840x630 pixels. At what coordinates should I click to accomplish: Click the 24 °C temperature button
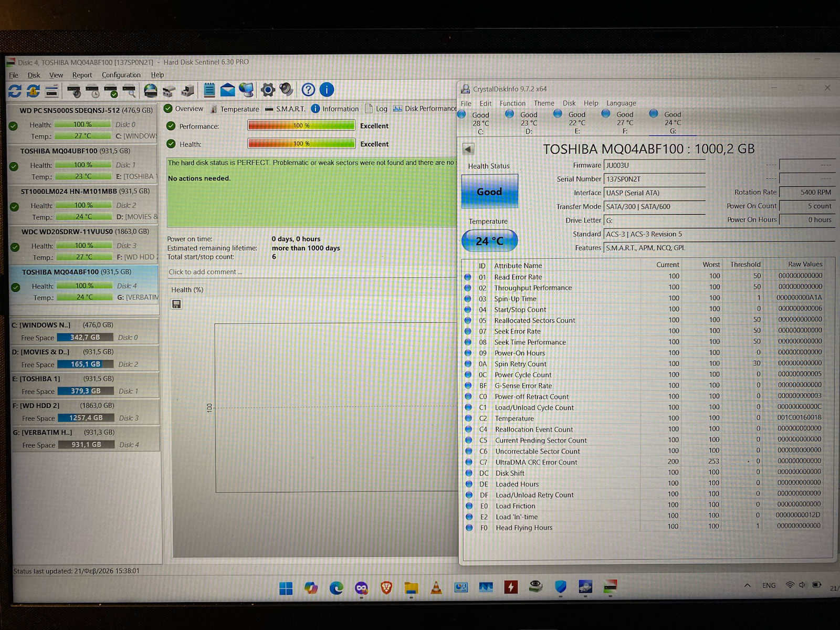[489, 241]
